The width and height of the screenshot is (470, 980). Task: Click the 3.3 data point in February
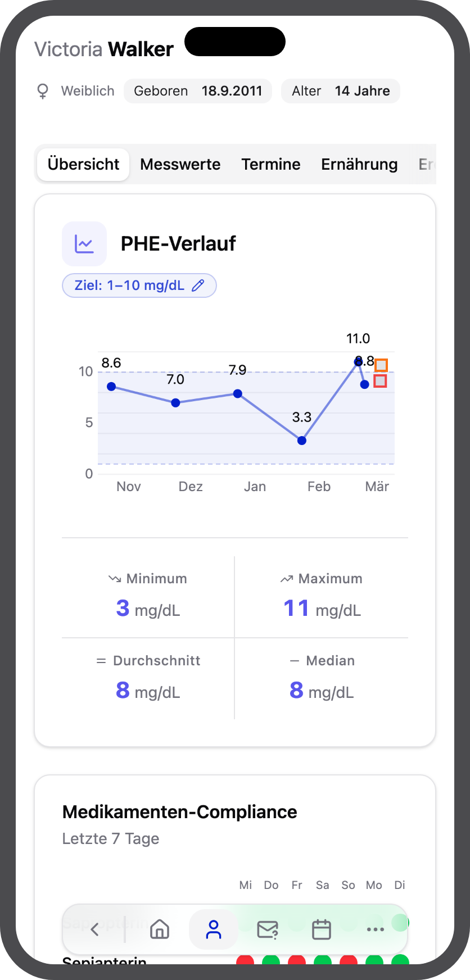coord(302,441)
